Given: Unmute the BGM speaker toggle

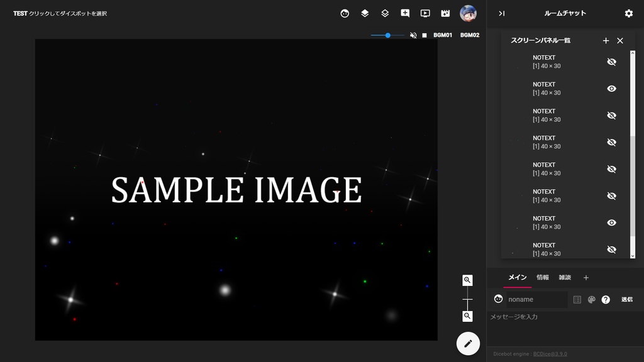Looking at the screenshot, I should pos(413,35).
